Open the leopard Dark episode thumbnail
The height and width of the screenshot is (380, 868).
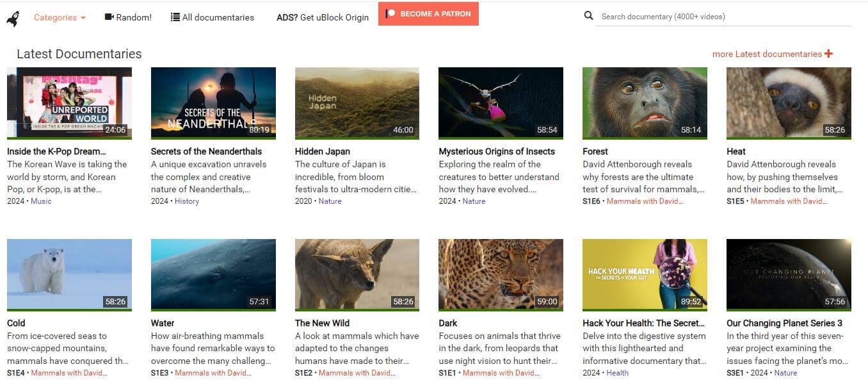(501, 274)
